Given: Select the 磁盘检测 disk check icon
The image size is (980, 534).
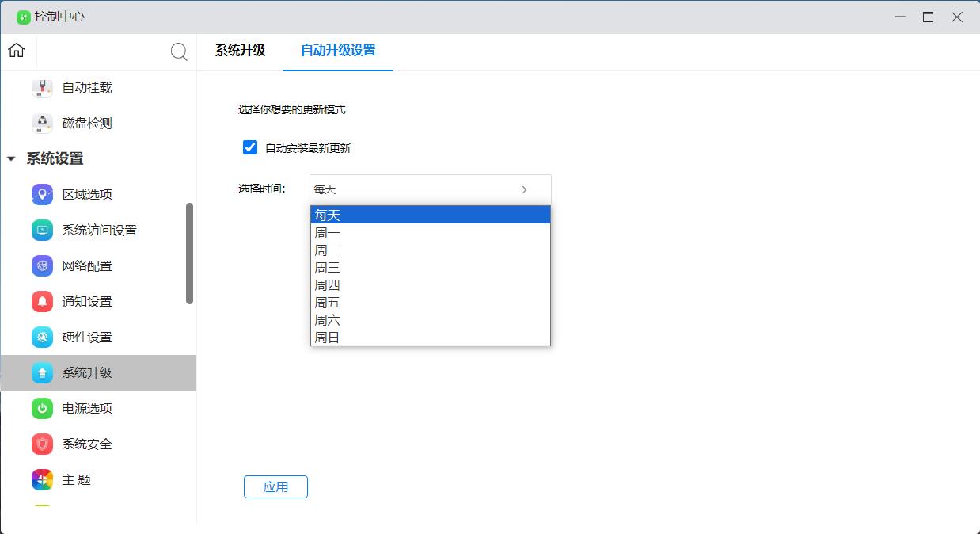Looking at the screenshot, I should [x=42, y=124].
